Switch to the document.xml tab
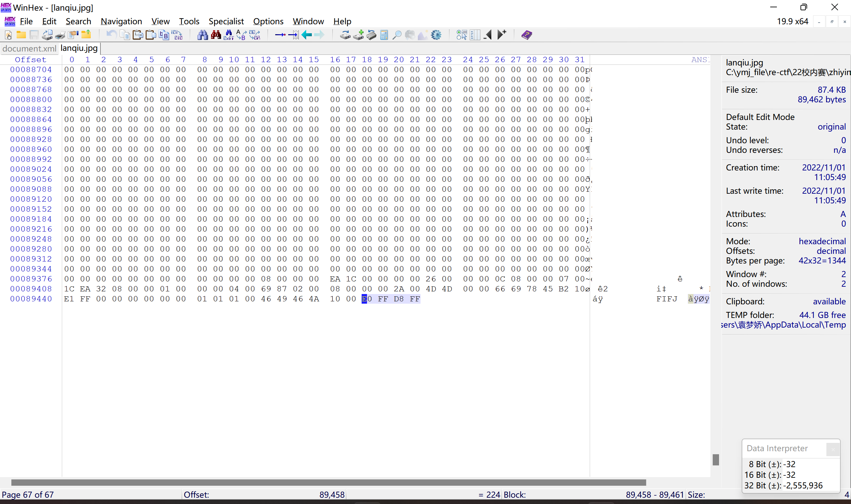 pos(29,49)
